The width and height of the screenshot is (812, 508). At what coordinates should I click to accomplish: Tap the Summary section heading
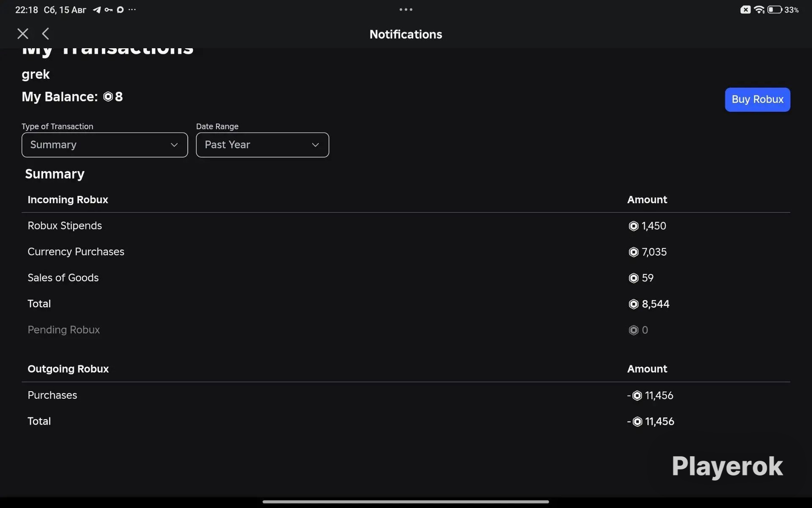[55, 174]
